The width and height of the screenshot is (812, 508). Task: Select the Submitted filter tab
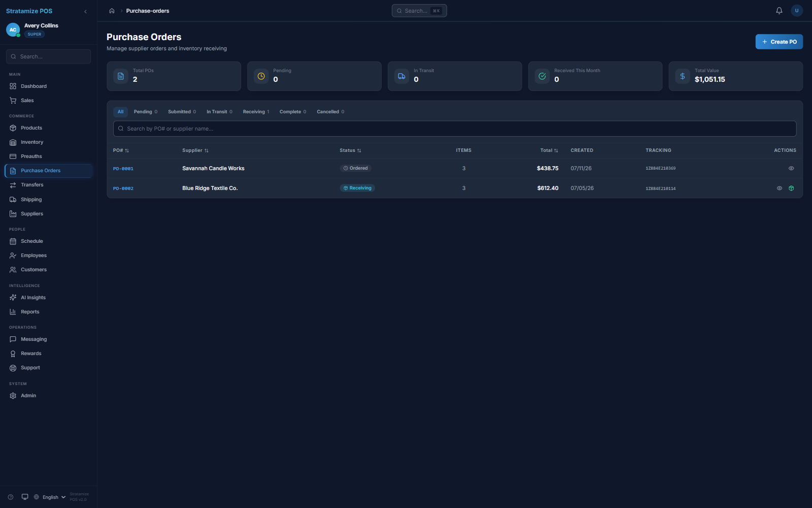click(x=182, y=112)
